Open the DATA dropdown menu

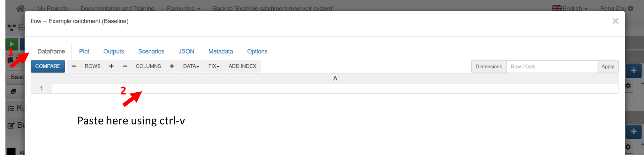pos(191,66)
